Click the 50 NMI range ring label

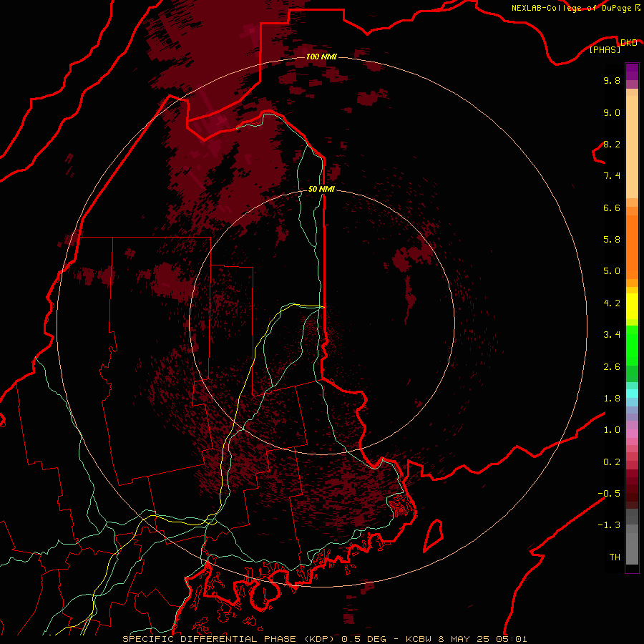click(x=321, y=190)
